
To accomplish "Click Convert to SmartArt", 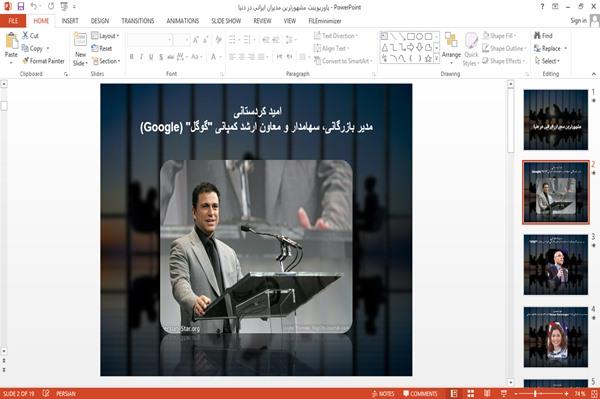I will tap(343, 61).
